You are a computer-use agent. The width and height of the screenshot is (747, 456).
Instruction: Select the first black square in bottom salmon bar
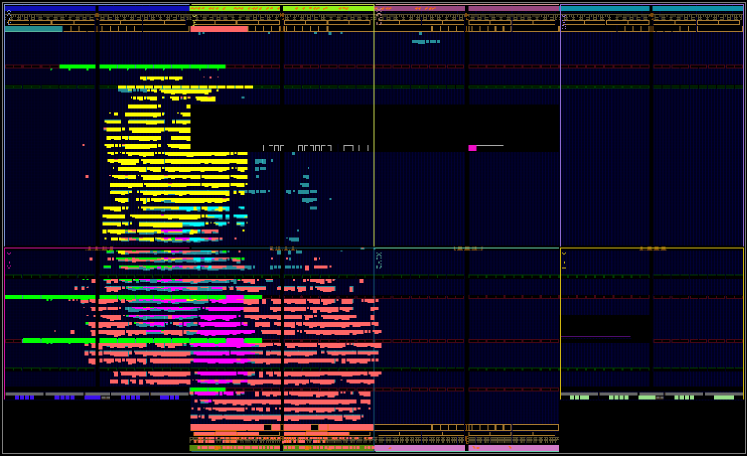pos(267,427)
